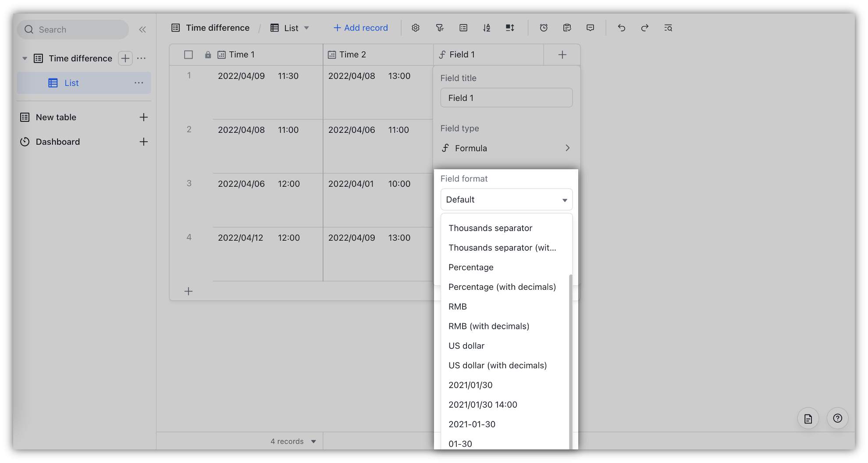Click Add record button
868x463 pixels.
click(x=360, y=28)
